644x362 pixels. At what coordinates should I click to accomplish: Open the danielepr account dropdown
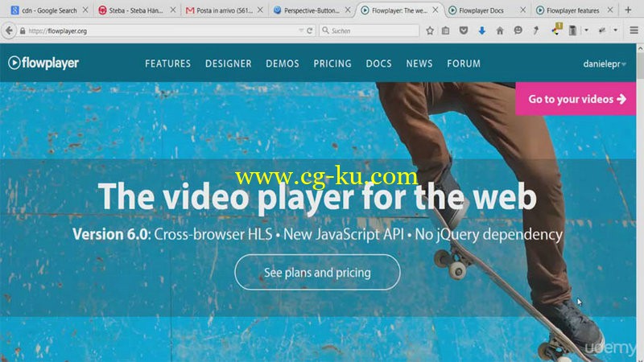pos(605,64)
